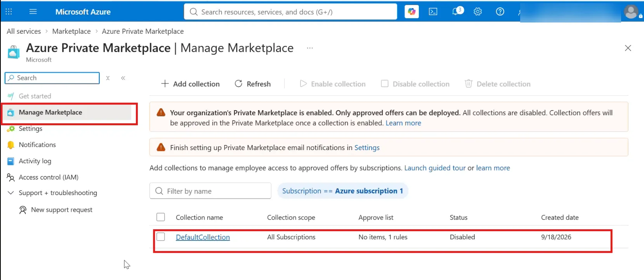The height and width of the screenshot is (280, 644).
Task: Open portal settings gear icon
Action: pos(478,12)
